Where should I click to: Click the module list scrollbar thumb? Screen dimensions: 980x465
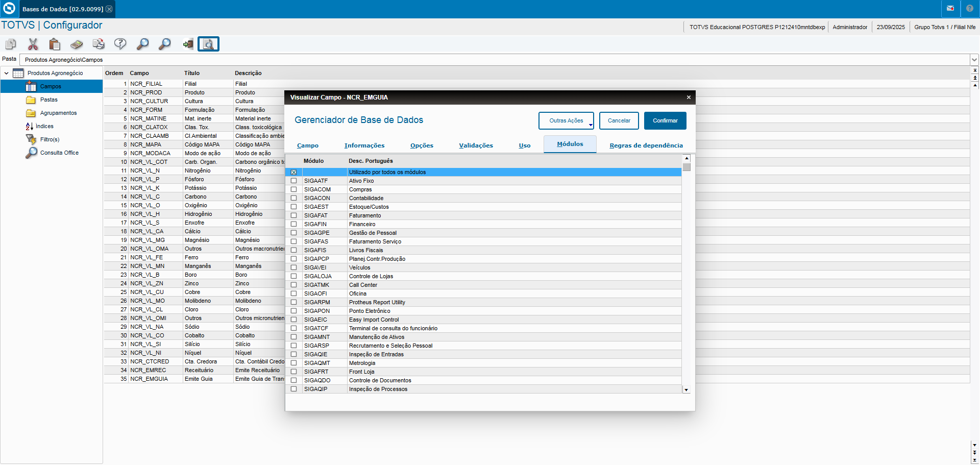[687, 167]
